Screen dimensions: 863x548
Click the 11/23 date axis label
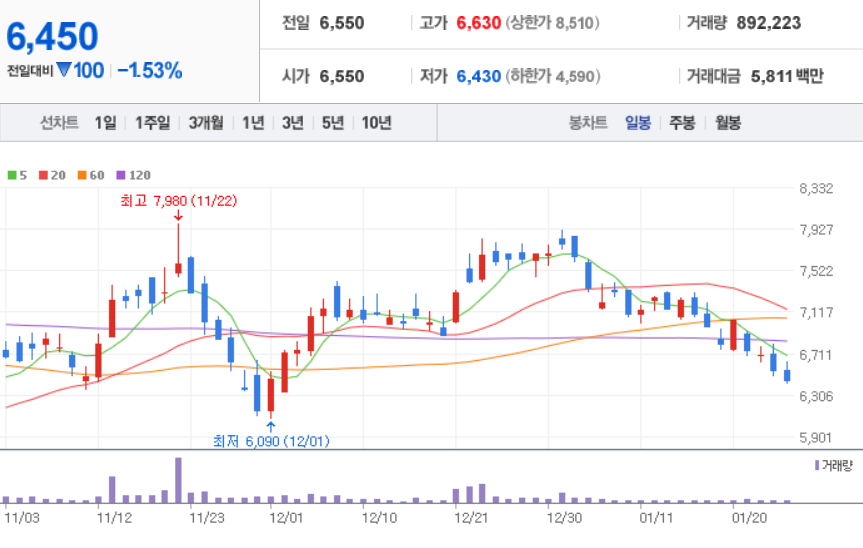tap(207, 518)
